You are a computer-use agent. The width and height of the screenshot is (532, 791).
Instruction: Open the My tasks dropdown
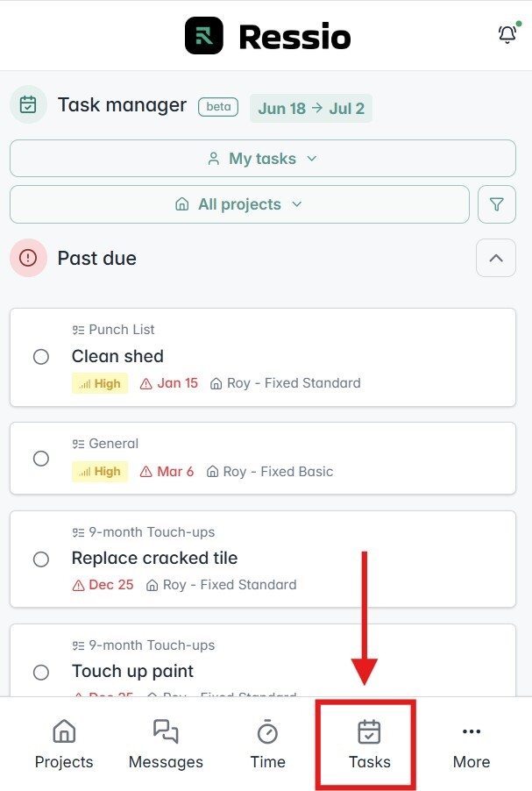pyautogui.click(x=261, y=158)
